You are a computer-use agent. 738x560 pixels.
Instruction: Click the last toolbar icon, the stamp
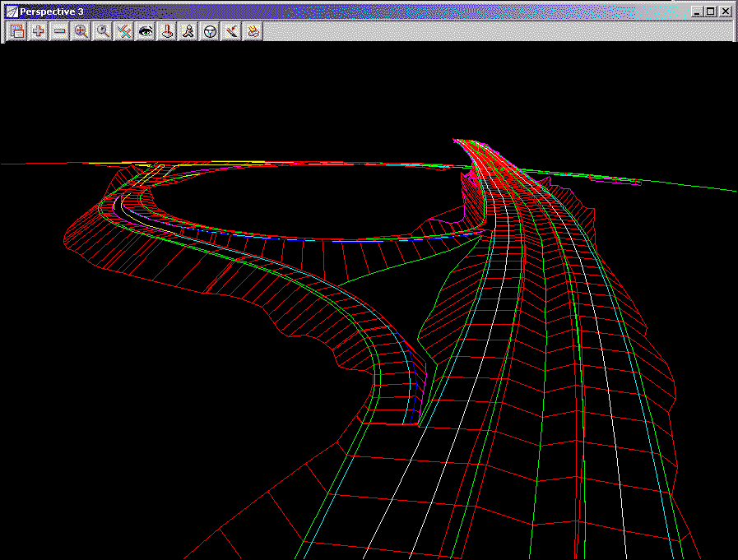point(253,31)
